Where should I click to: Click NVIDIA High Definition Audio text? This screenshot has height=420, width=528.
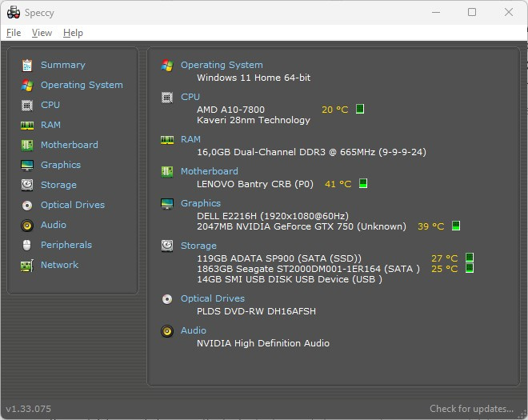coord(263,343)
